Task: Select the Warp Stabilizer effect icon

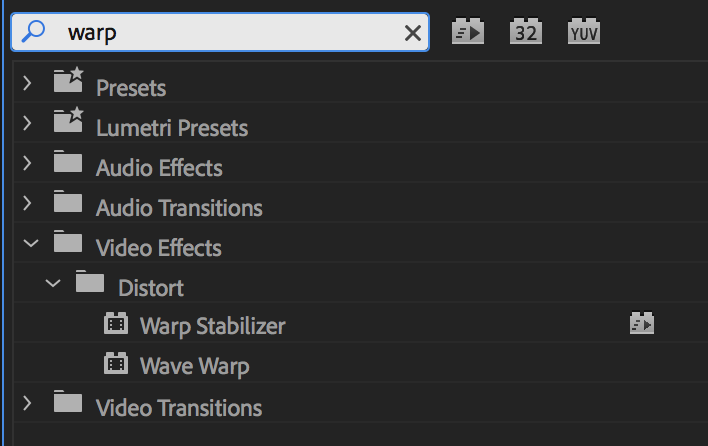Action: tap(117, 324)
